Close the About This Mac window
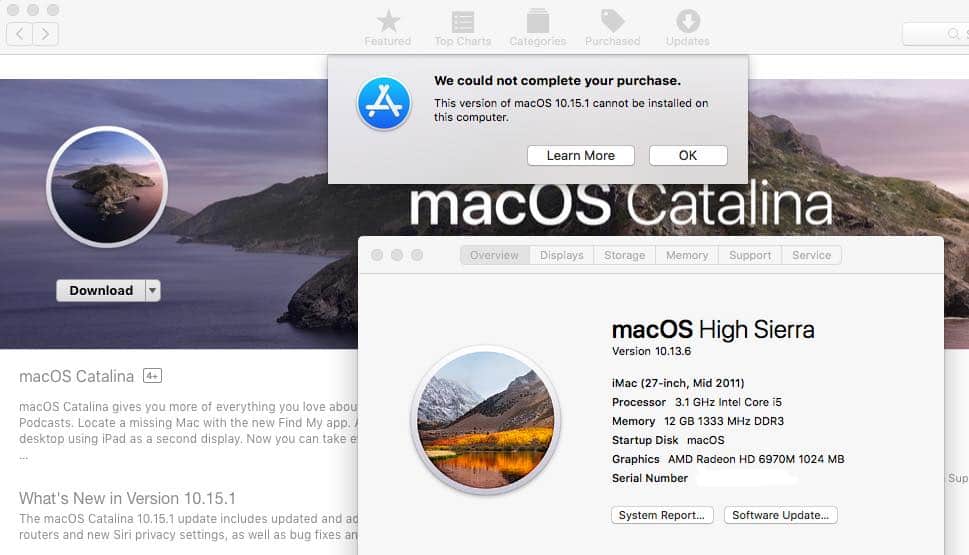This screenshot has width=969, height=555. 377,255
